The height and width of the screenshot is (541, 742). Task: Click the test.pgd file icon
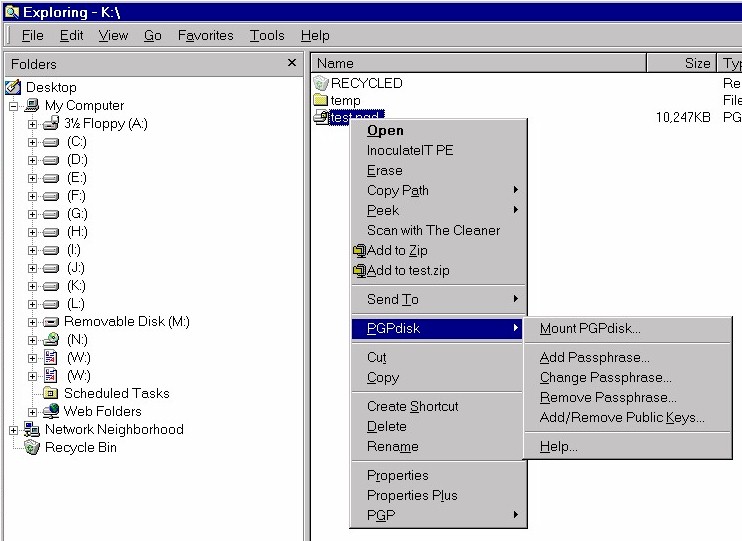pos(321,116)
